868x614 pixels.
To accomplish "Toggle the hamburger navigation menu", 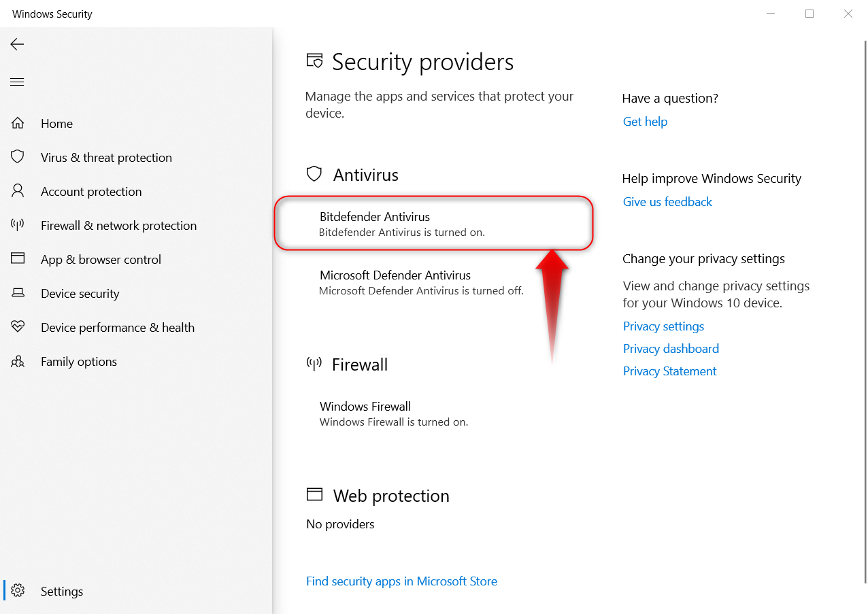I will pos(17,82).
